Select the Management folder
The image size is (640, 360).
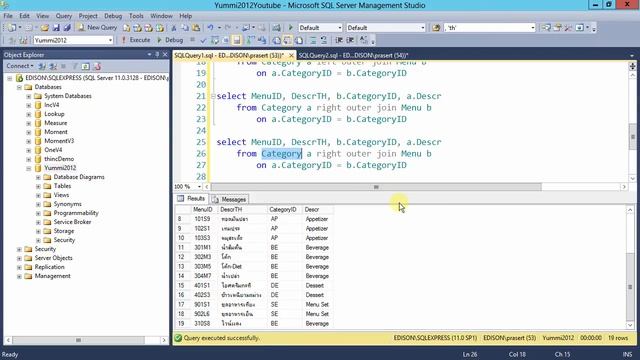point(53,276)
